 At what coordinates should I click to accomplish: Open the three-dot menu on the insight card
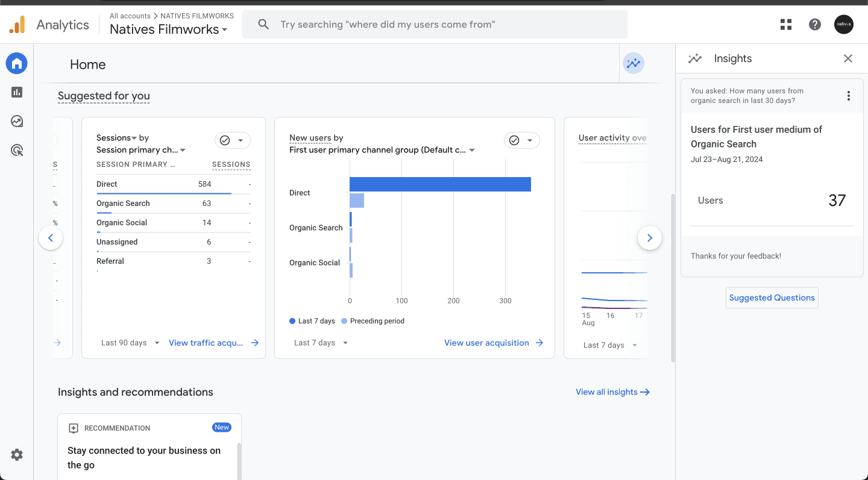pyautogui.click(x=849, y=96)
